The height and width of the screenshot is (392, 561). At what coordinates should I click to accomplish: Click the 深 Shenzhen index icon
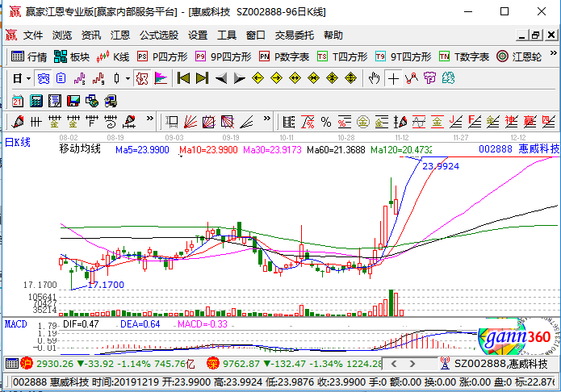pyautogui.click(x=213, y=364)
